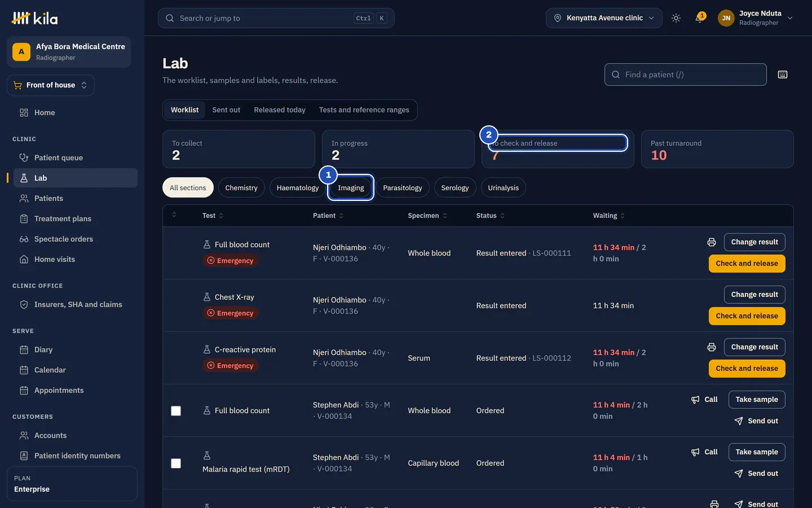Filter the worklist by Parasitology

[x=403, y=188]
